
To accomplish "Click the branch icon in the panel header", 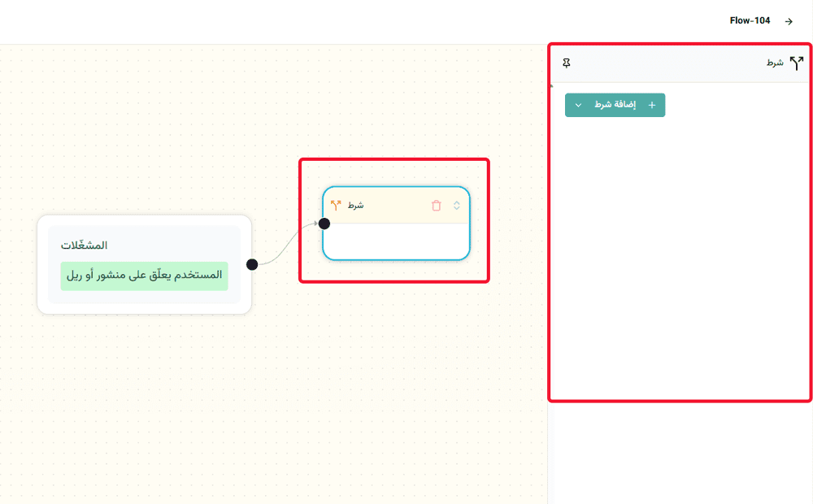I will point(797,63).
